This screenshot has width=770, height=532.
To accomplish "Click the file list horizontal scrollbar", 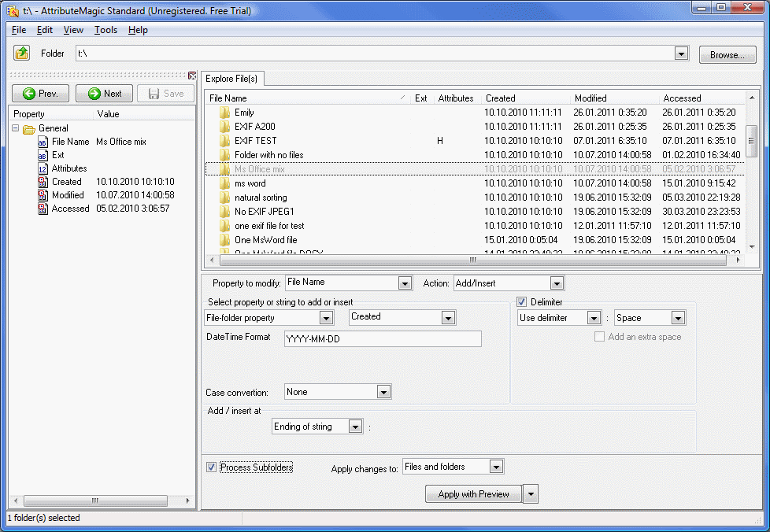I will click(473, 260).
